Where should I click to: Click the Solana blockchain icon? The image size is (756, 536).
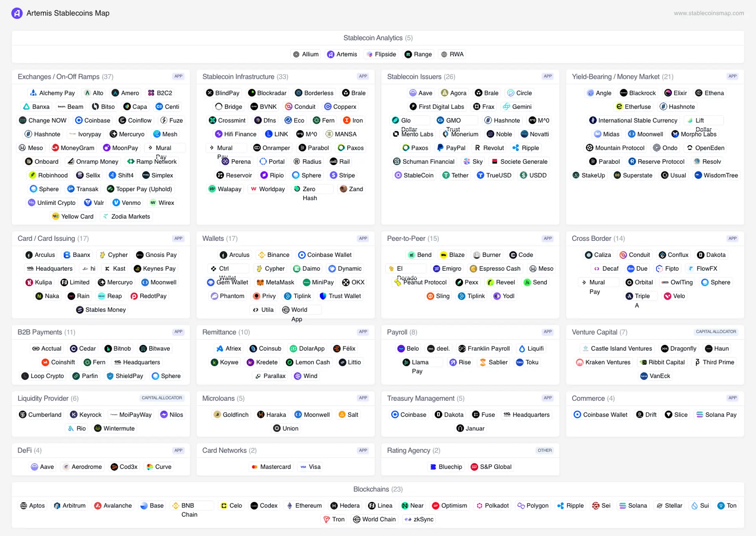(623, 506)
